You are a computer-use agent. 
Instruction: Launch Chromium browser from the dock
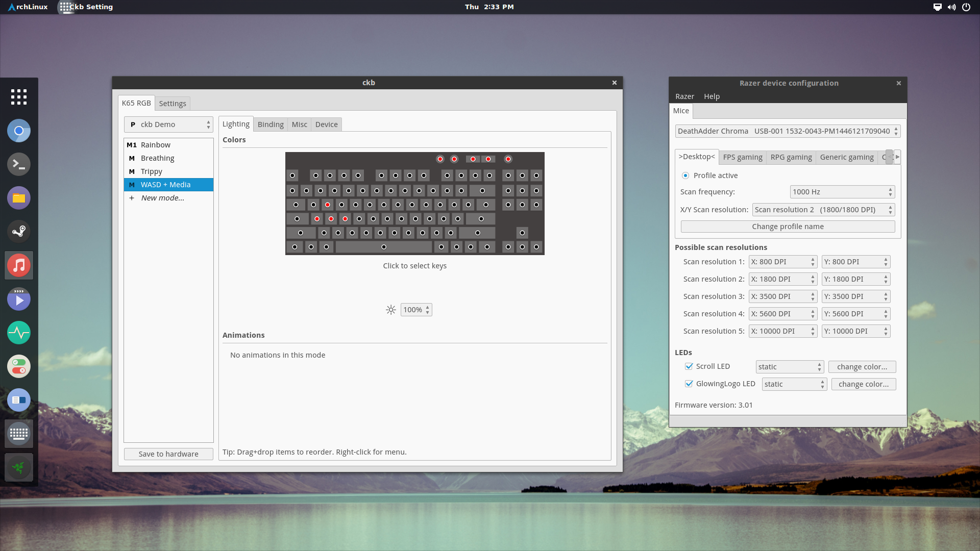pos(19,131)
